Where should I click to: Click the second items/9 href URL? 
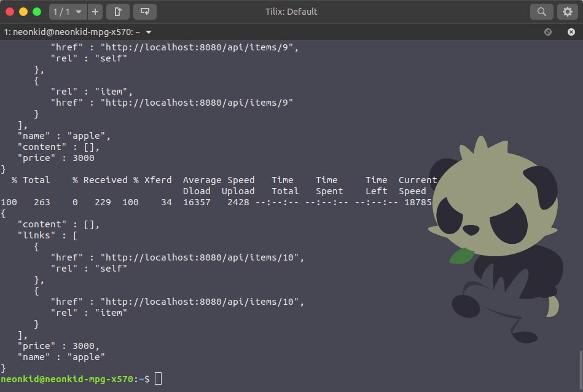click(x=197, y=103)
